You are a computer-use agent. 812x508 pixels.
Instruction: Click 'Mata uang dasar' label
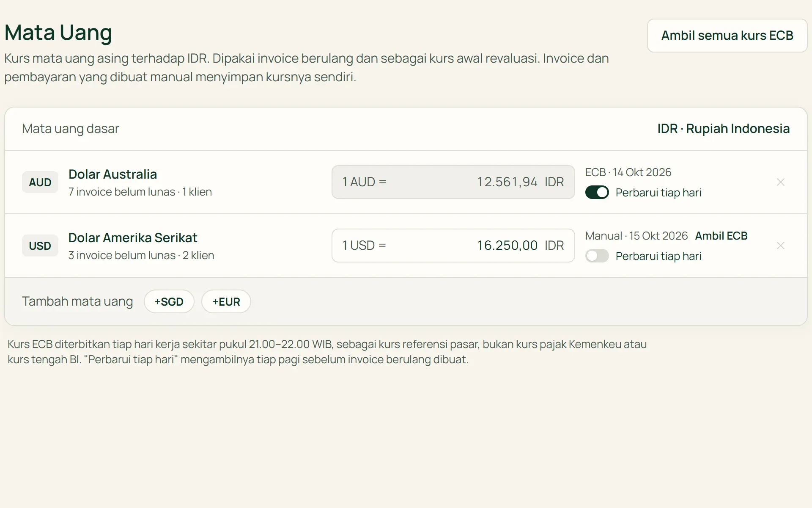point(71,129)
